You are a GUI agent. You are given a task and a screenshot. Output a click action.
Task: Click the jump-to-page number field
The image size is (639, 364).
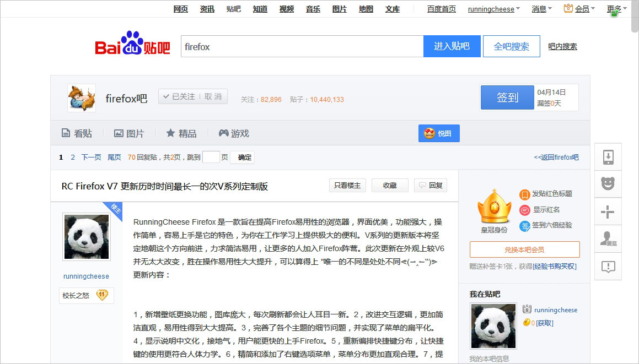(211, 157)
